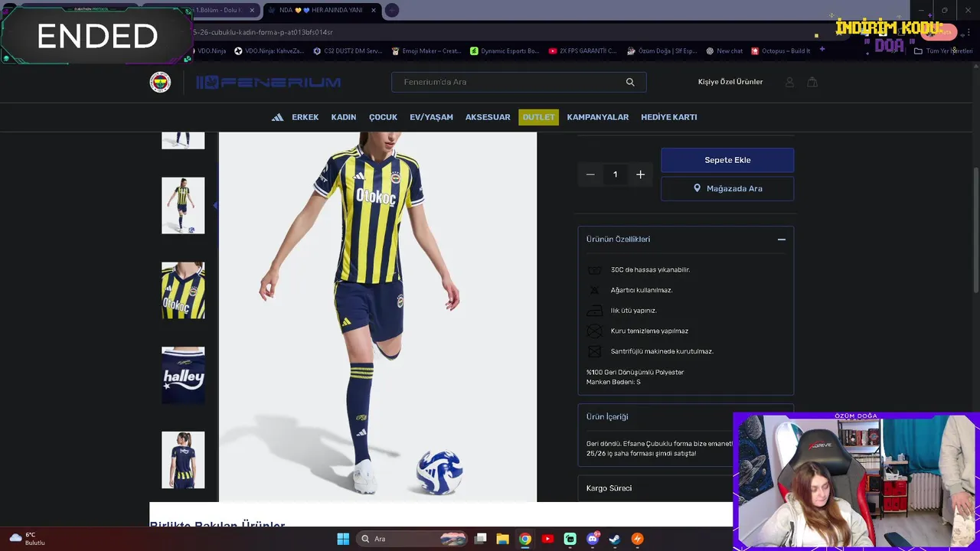The height and width of the screenshot is (551, 980).
Task: Open the user account icon
Action: 789,82
